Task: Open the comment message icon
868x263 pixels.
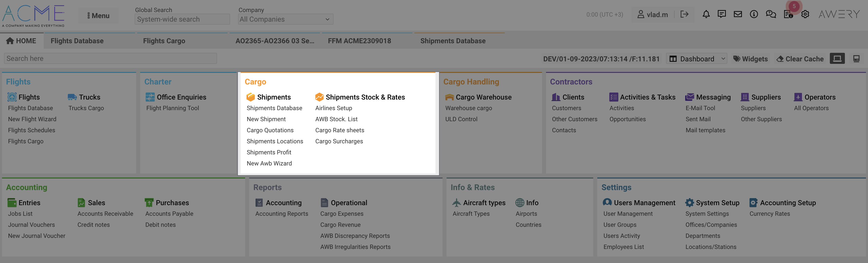Action: [721, 14]
